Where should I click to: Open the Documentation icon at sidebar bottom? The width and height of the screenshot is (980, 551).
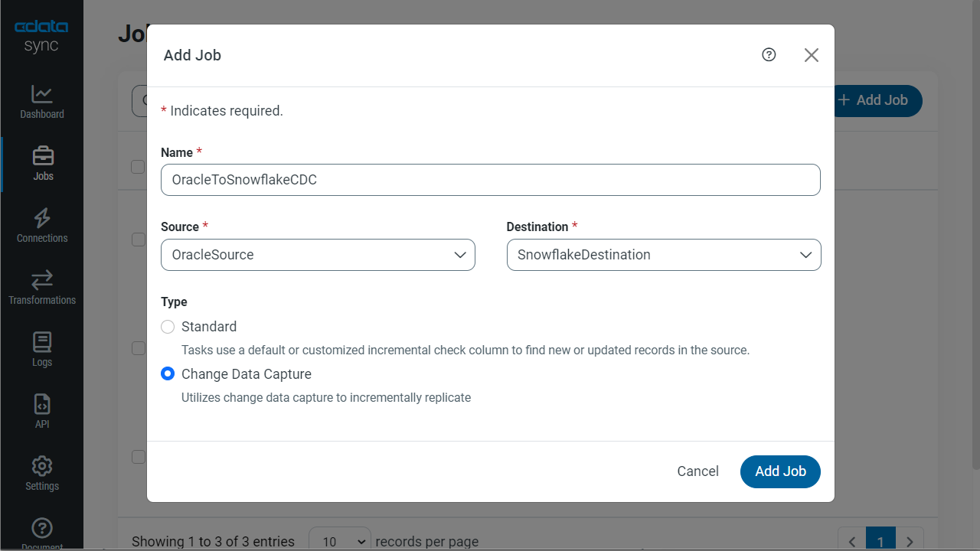43,528
